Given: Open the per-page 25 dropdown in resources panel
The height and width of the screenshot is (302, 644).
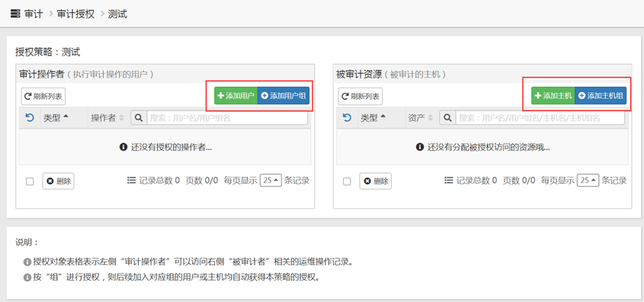Looking at the screenshot, I should coord(588,180).
